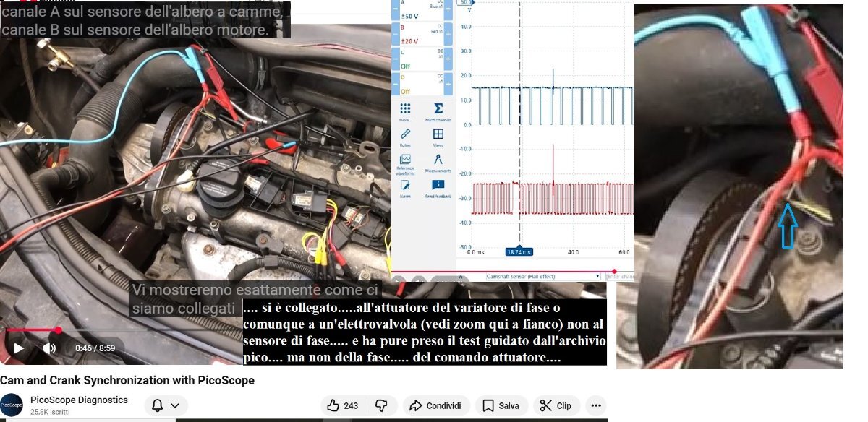
Task: Click the red video progress scrubber
Action: click(x=58, y=330)
